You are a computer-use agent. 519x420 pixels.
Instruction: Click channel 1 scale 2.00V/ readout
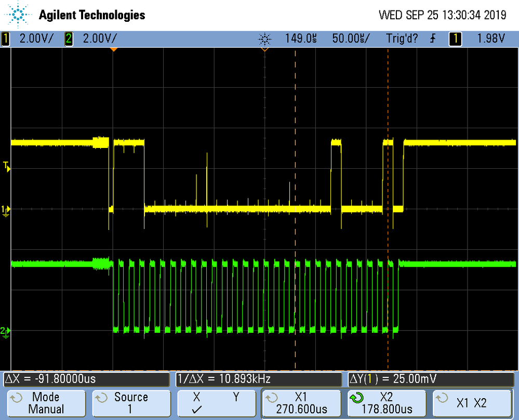tap(36, 39)
